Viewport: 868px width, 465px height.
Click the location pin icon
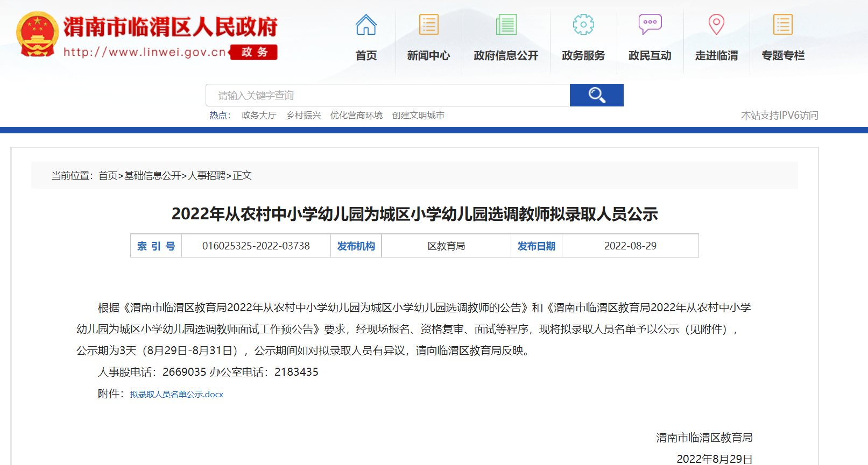716,25
